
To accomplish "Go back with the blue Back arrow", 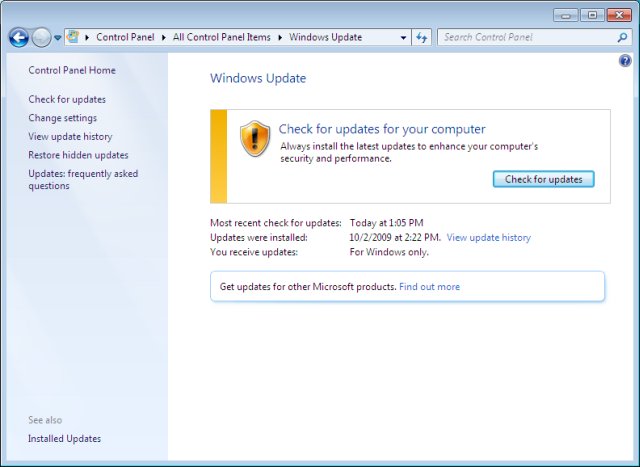I will (x=19, y=38).
